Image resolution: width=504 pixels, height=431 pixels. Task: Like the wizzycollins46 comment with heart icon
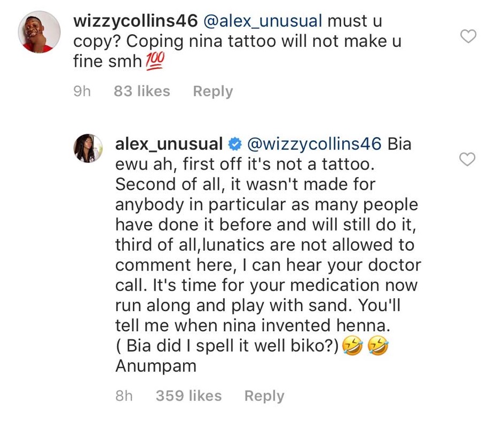pyautogui.click(x=468, y=36)
